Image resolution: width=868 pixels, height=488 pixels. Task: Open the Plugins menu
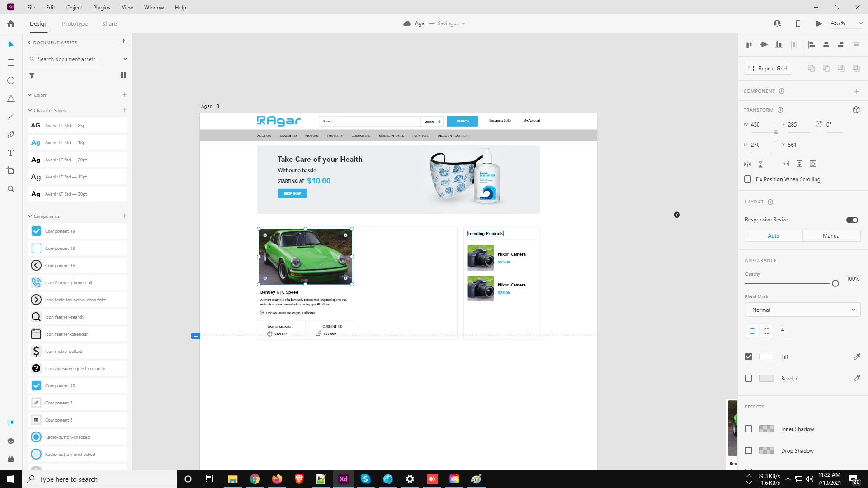pyautogui.click(x=102, y=8)
